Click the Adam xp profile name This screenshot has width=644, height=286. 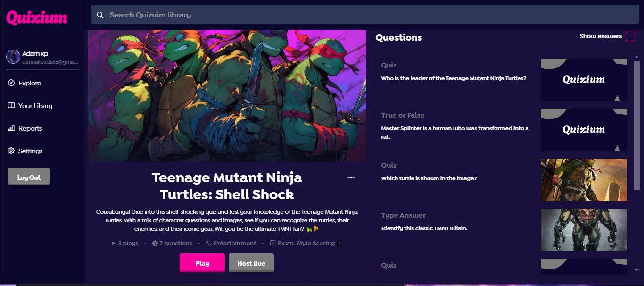click(35, 54)
